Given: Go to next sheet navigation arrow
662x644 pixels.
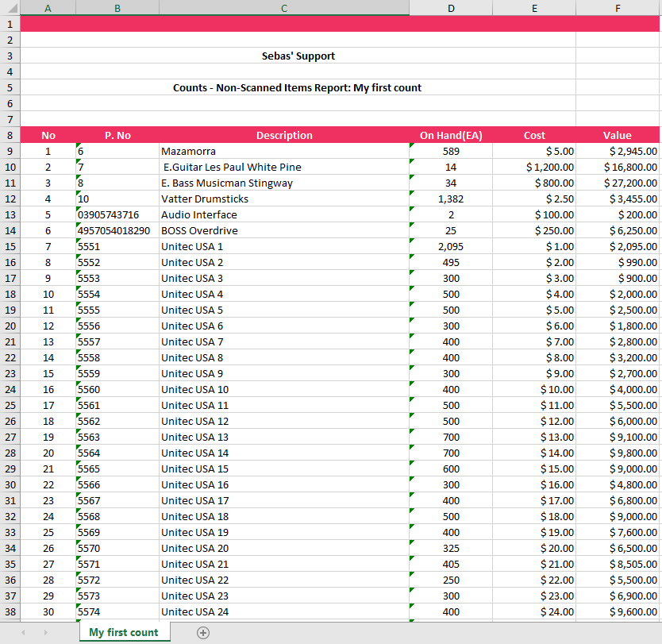Looking at the screenshot, I should [x=45, y=633].
